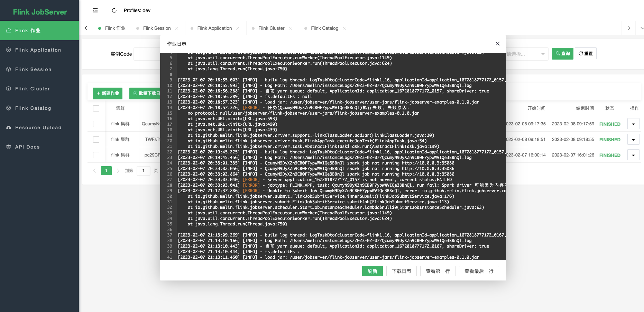Click the page jump input field
Image resolution: width=644 pixels, height=312 pixels.
click(x=143, y=171)
